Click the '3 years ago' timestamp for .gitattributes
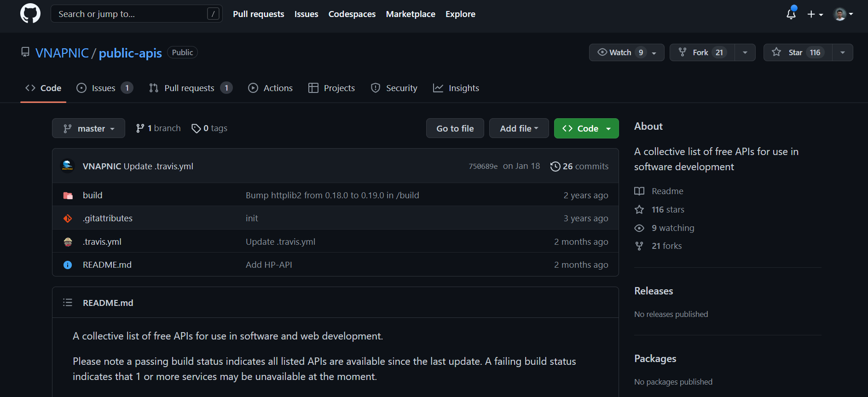This screenshot has height=397, width=868. coord(586,218)
